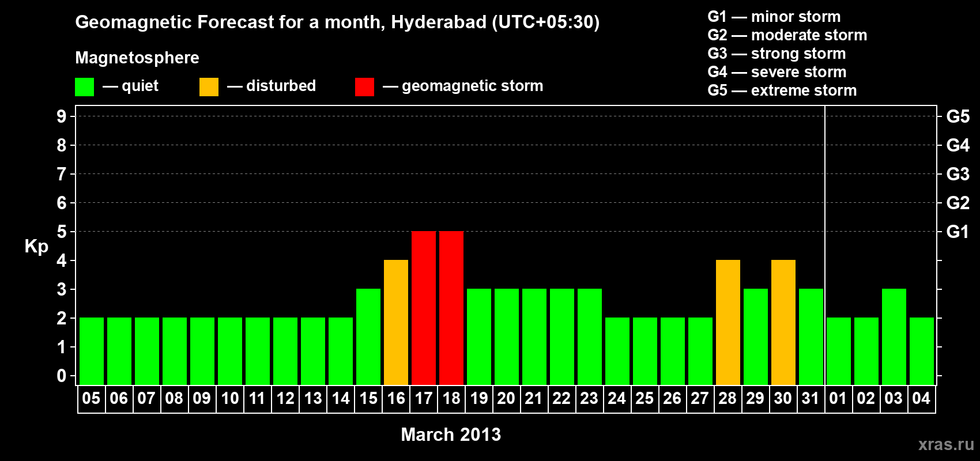Click the orange disturbed legend swatch
Image resolution: width=980 pixels, height=461 pixels.
point(209,87)
